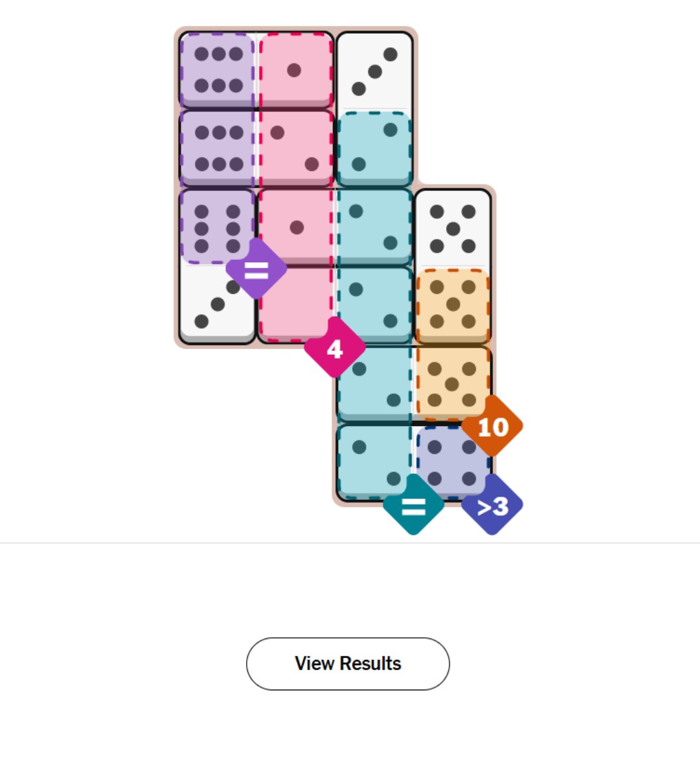Image resolution: width=700 pixels, height=777 pixels.
Task: Click the orange six-pip tile
Action: tap(452, 304)
